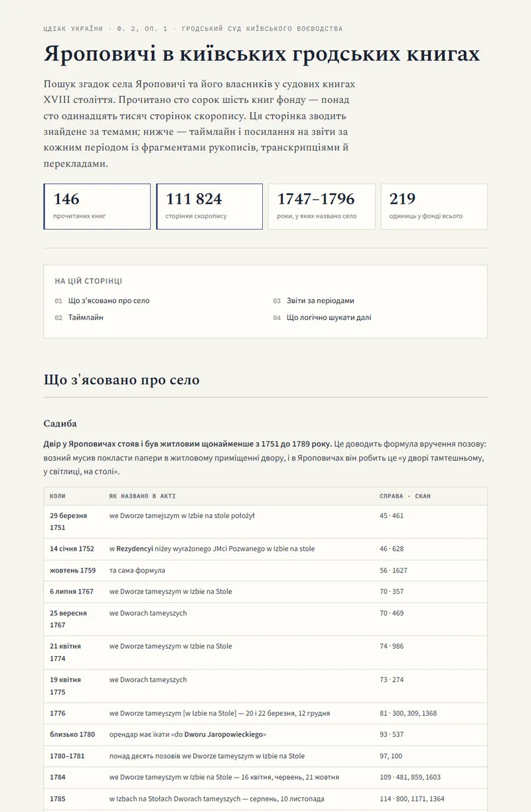The height and width of the screenshot is (812, 531).
Task: Click the "146 прочитаних книг" stat card
Action: 97,206
